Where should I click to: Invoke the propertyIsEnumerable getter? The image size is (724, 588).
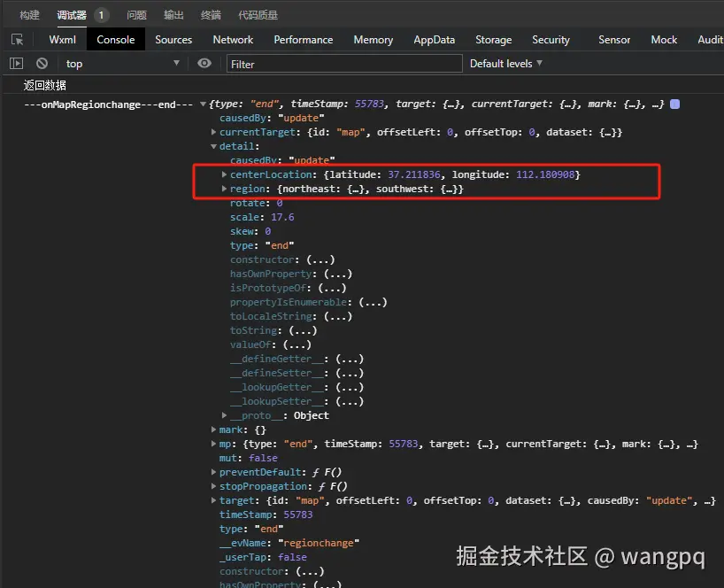coord(374,302)
